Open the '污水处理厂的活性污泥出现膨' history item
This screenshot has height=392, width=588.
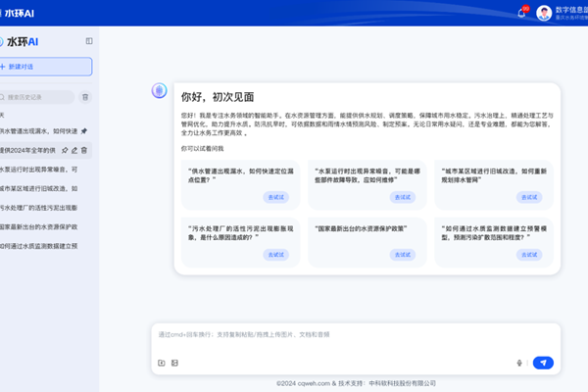click(39, 207)
